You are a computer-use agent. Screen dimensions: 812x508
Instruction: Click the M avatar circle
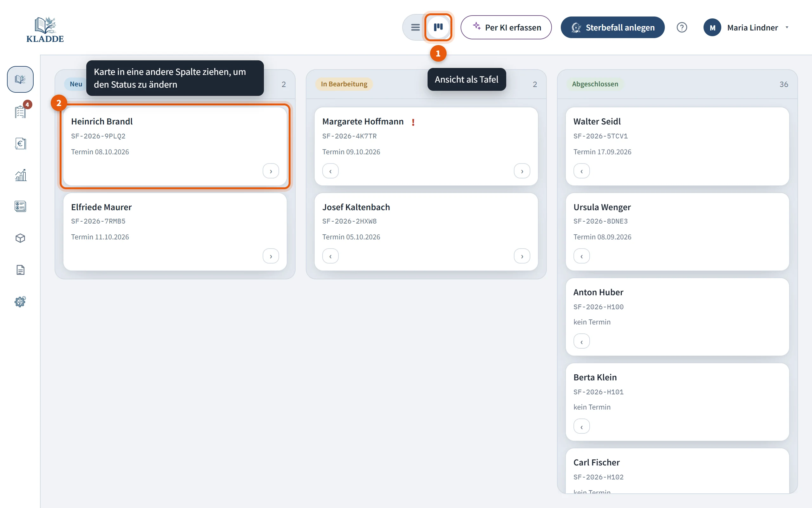point(712,27)
